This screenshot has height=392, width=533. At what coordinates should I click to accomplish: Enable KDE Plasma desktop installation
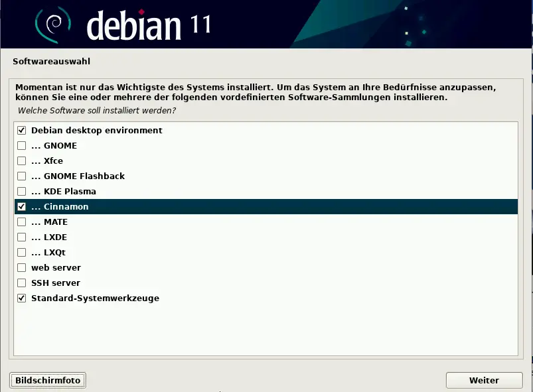(21, 191)
